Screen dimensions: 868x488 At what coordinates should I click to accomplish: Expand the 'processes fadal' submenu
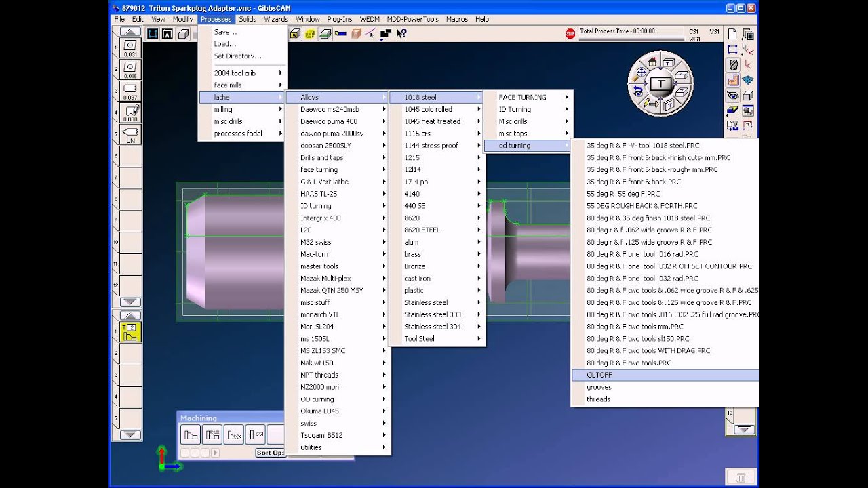tap(242, 134)
